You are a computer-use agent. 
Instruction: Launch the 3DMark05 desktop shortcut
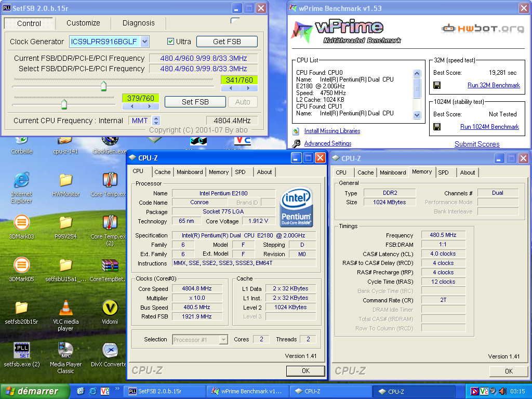pyautogui.click(x=21, y=265)
